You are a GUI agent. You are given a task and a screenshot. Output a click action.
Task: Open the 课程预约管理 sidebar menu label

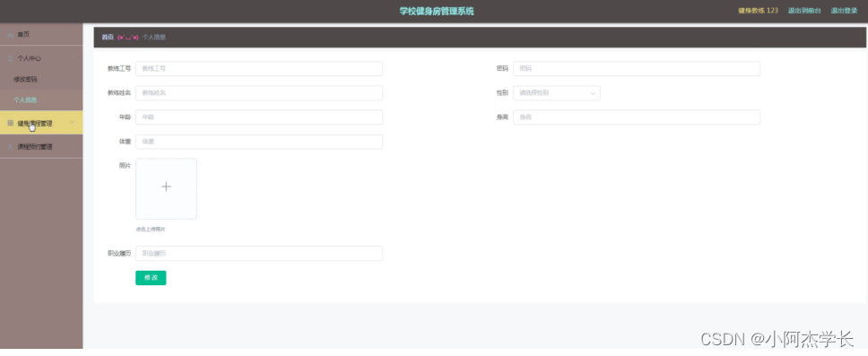[x=35, y=147]
